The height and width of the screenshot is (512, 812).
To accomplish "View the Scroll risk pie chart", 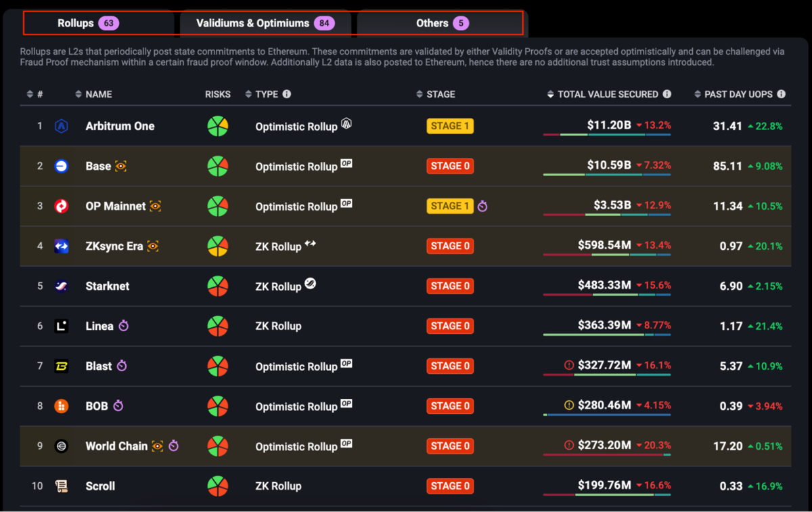I will pos(218,486).
